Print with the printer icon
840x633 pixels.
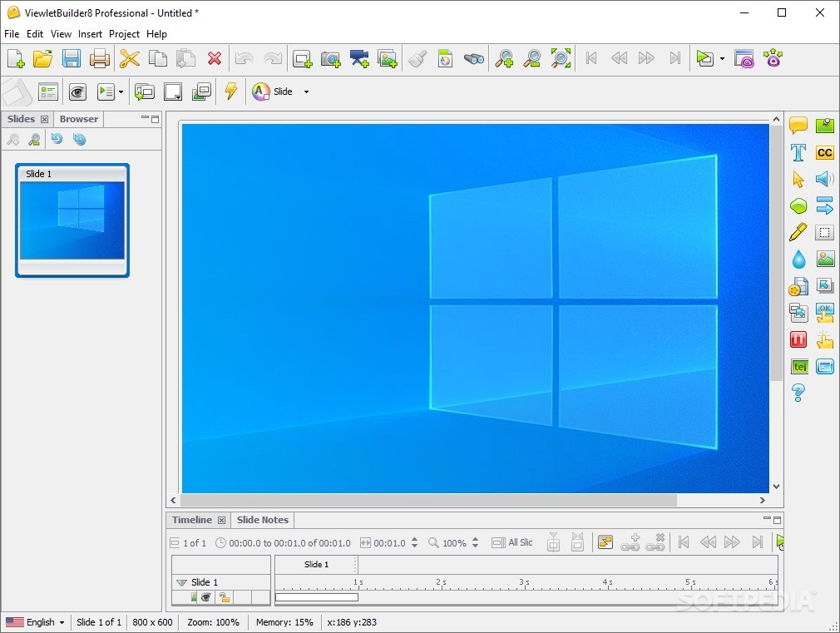pyautogui.click(x=100, y=58)
